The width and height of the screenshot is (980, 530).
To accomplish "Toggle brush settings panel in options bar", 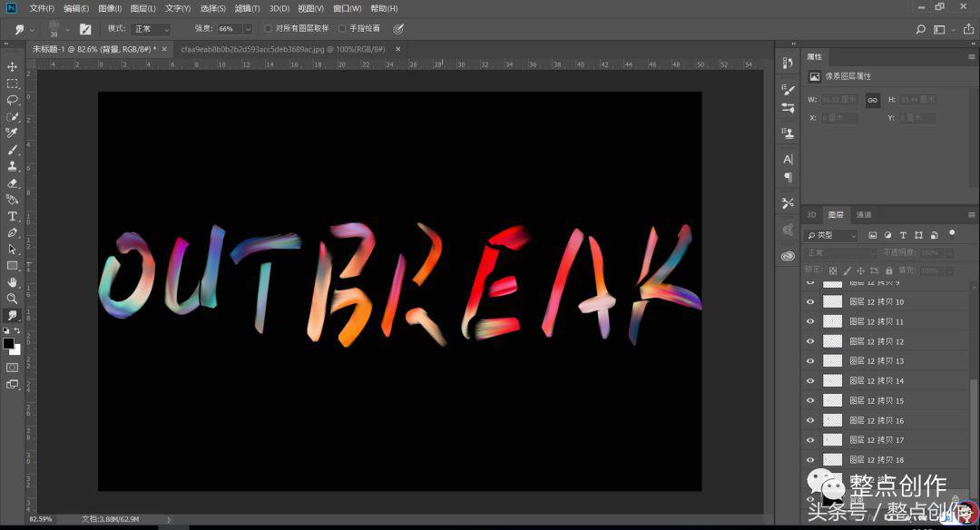I will (x=85, y=29).
